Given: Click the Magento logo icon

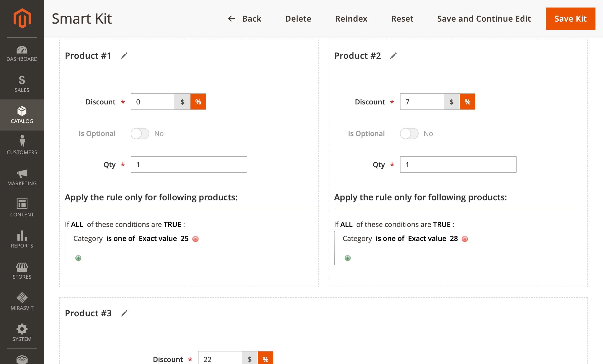Looking at the screenshot, I should point(22,18).
